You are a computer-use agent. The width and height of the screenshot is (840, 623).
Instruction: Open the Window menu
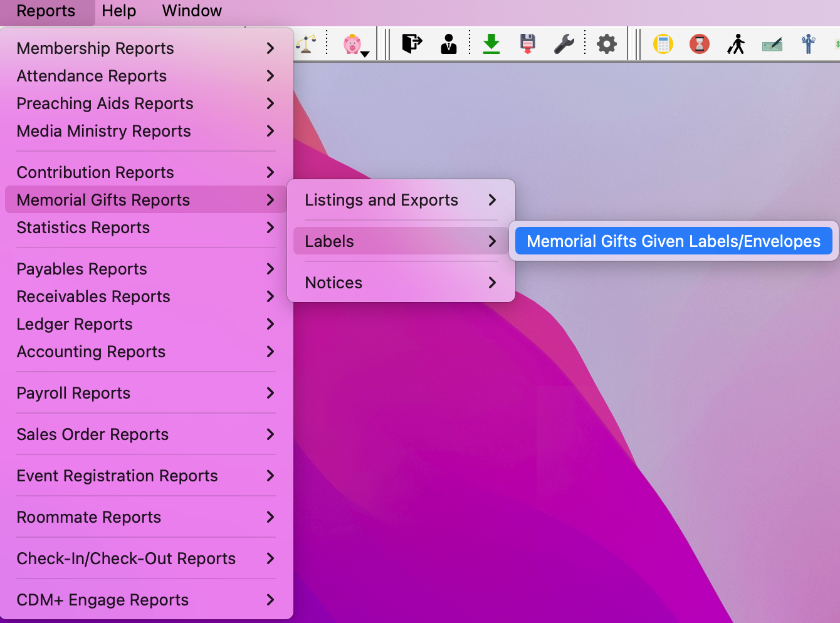click(192, 11)
